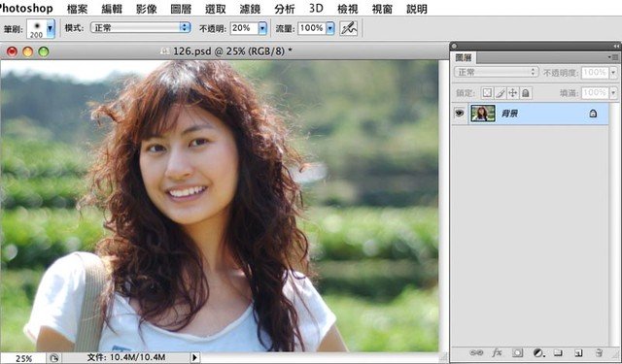Select the 圖層 tab in layers panel

pos(464,58)
